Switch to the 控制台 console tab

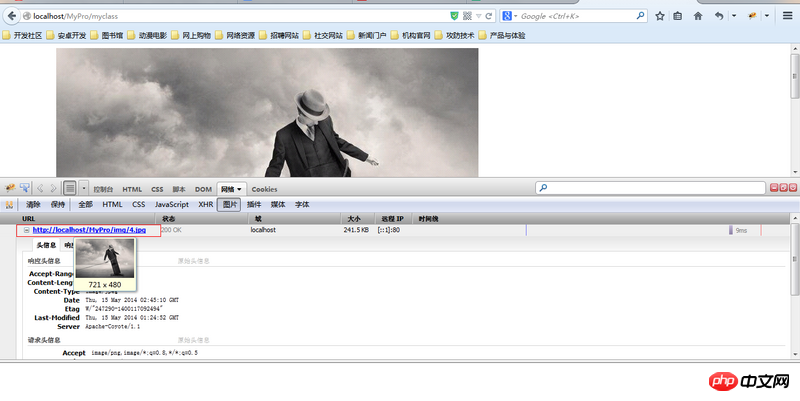tap(103, 189)
